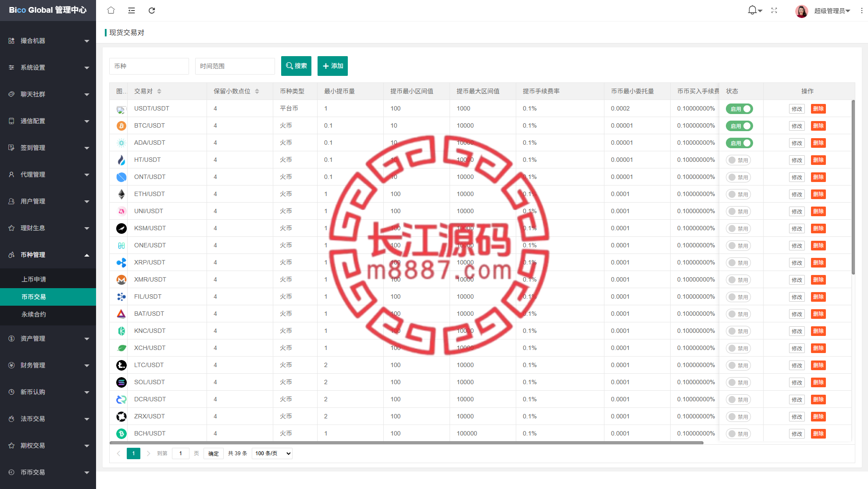Click the LTC/USDT coin icon
The height and width of the screenshot is (489, 868).
121,365
